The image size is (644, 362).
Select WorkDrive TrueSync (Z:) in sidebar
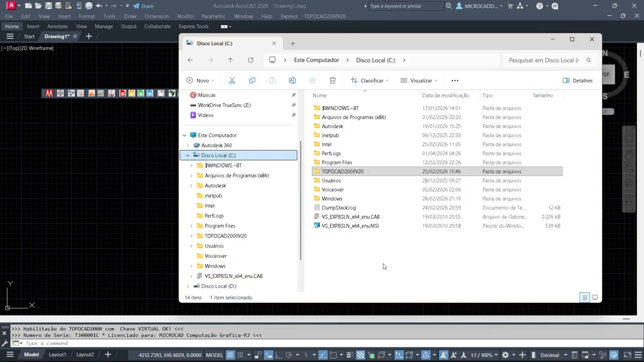click(x=224, y=105)
